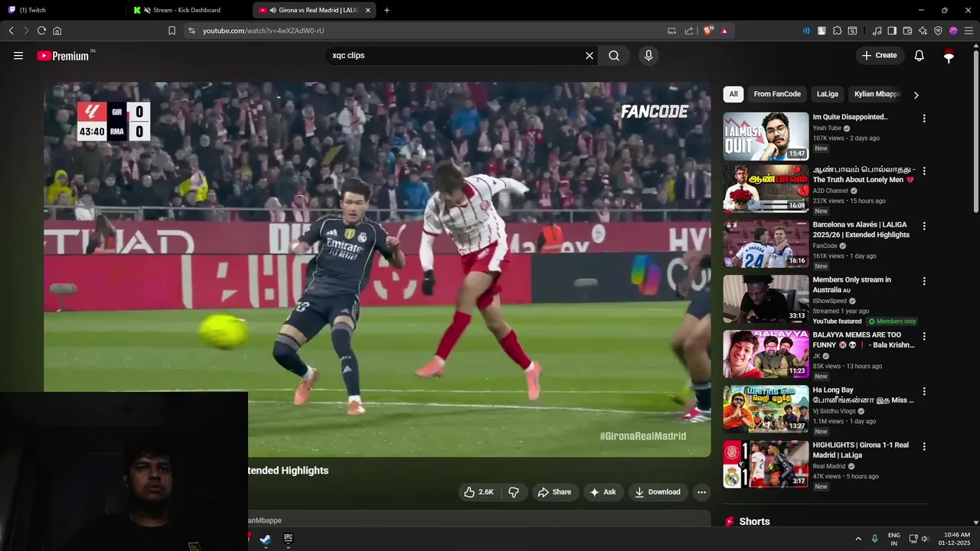
Task: Click the Members only badge
Action: pyautogui.click(x=892, y=321)
